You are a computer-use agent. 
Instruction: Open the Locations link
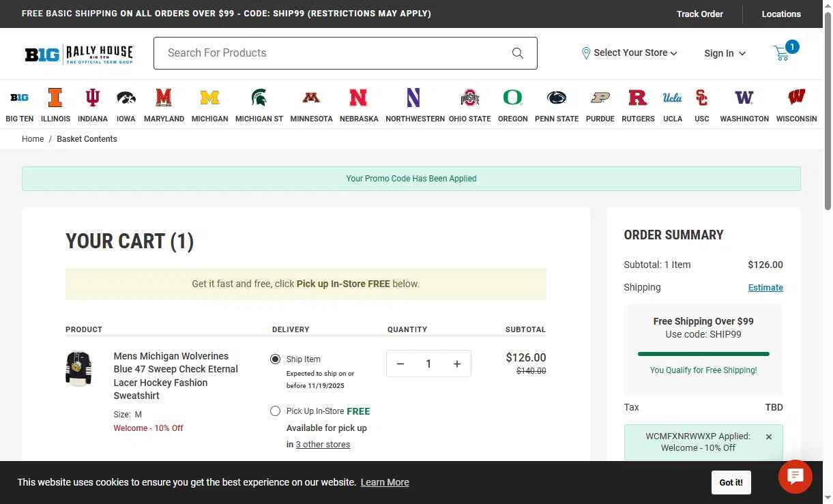(781, 14)
